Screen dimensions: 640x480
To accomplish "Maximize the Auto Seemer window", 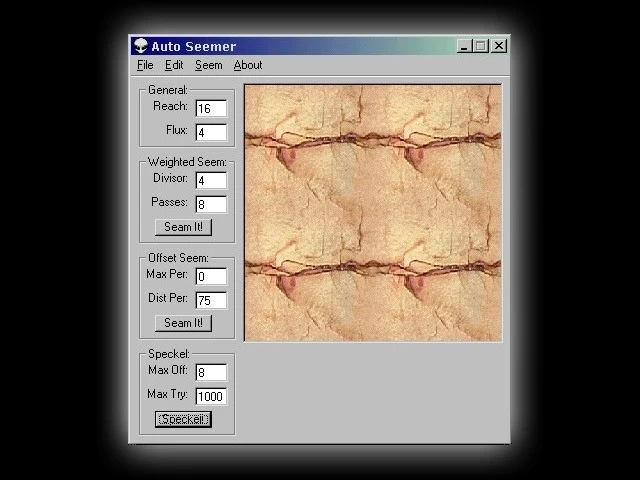I will point(480,46).
